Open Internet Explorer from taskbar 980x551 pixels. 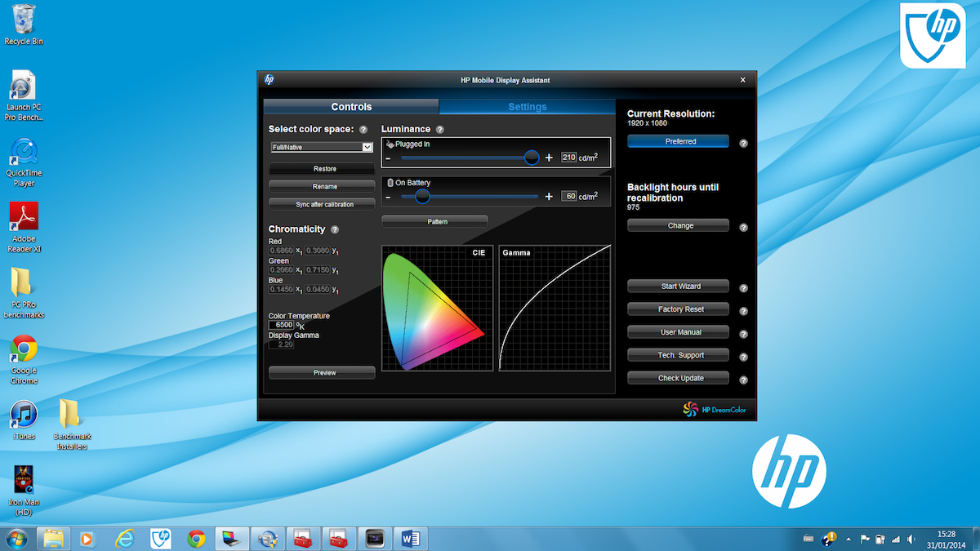point(124,539)
